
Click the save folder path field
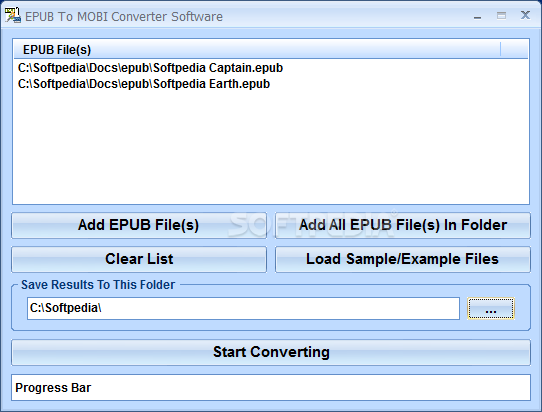[x=243, y=308]
